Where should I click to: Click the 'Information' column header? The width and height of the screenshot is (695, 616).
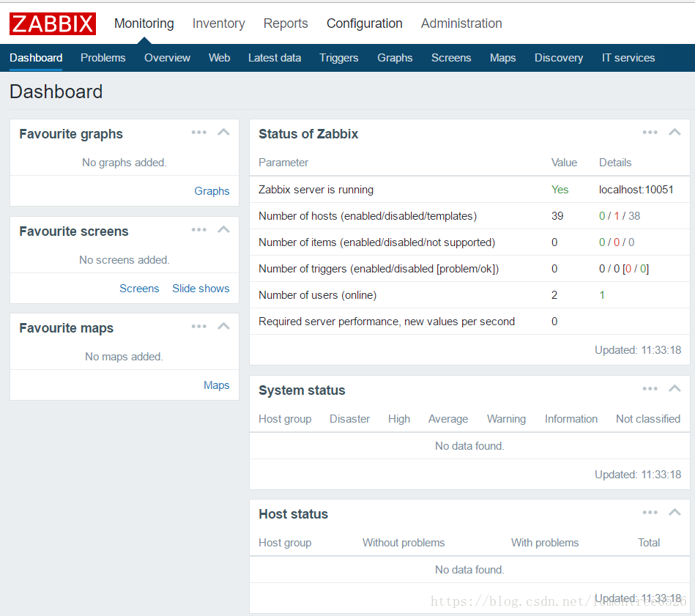point(571,419)
